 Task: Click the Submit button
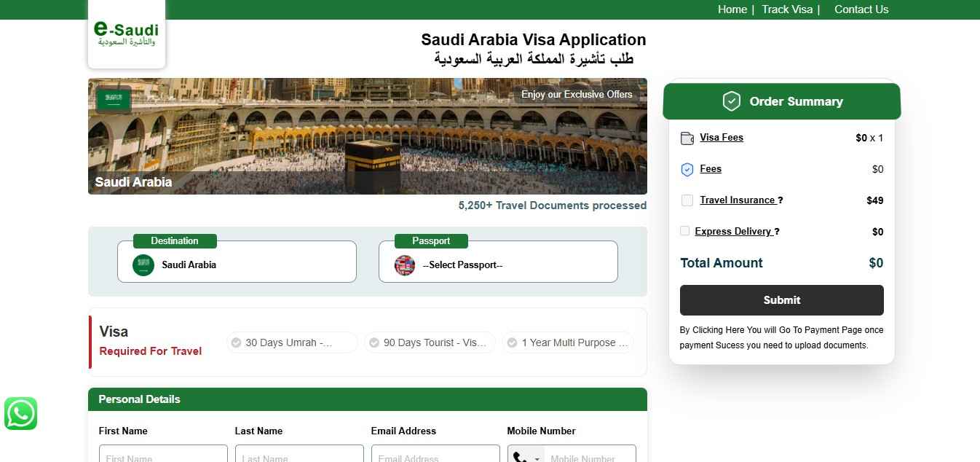782,300
